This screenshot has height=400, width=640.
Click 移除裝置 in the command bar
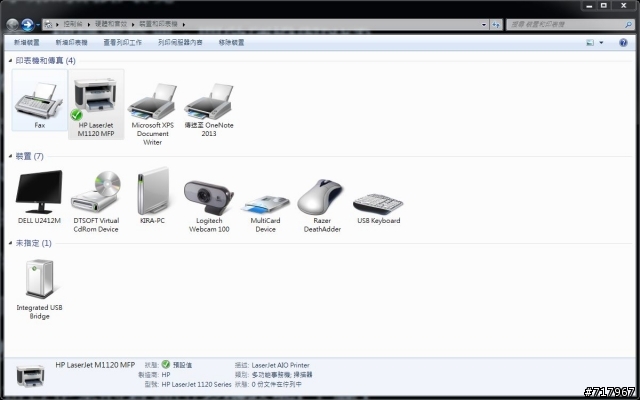tap(231, 42)
